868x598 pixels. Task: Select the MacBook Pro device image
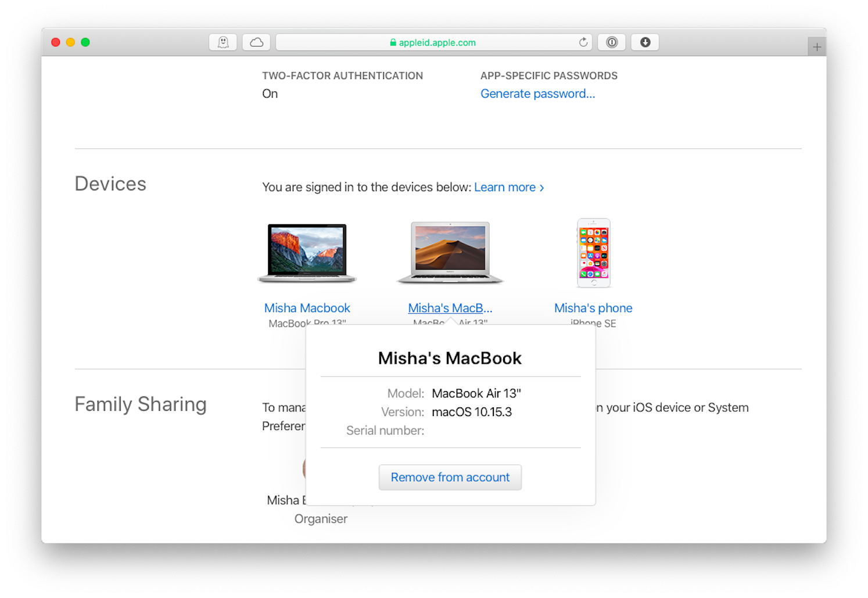coord(307,253)
